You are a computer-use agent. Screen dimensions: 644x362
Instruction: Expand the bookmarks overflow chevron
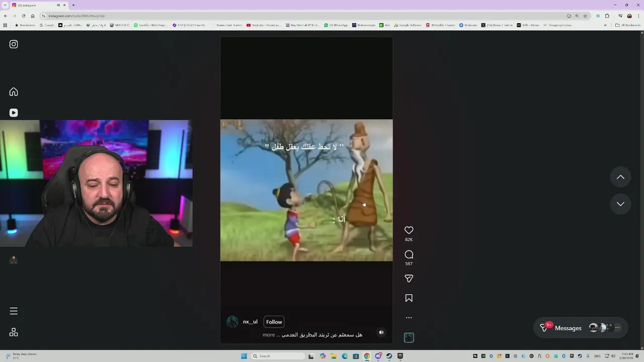[605, 25]
